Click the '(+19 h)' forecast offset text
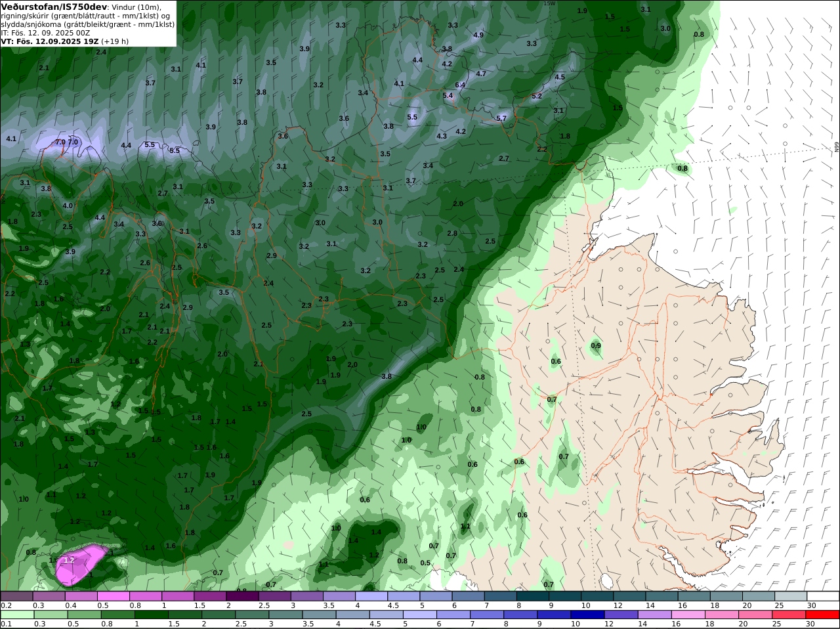The width and height of the screenshot is (840, 629). pyautogui.click(x=115, y=41)
